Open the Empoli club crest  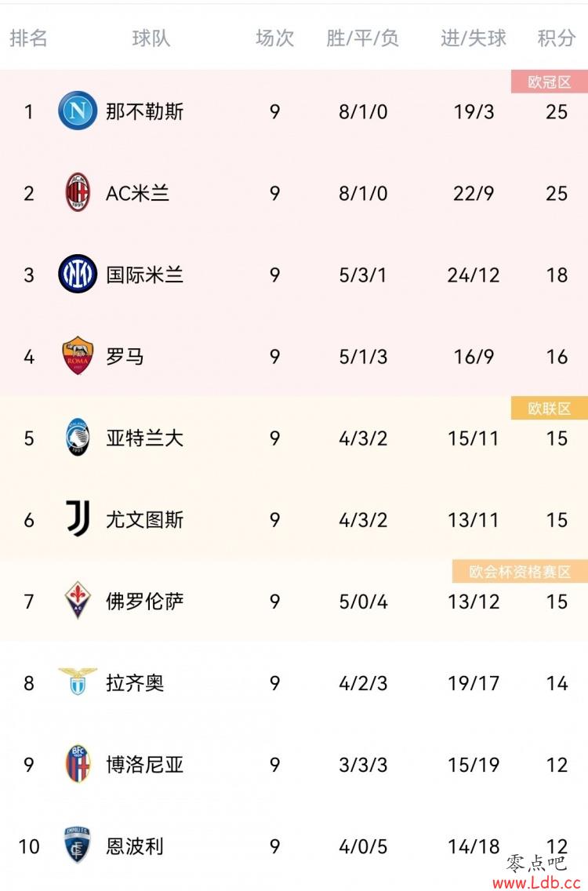point(78,845)
